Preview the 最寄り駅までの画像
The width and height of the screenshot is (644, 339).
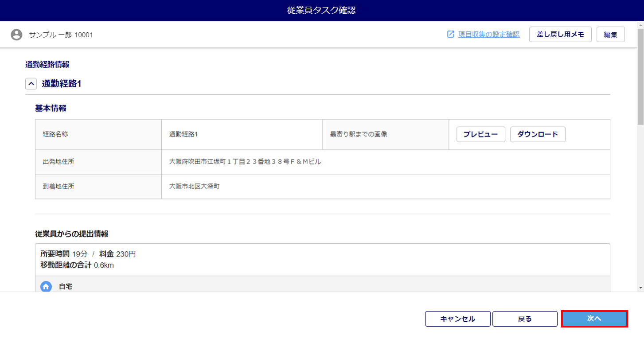pos(481,134)
